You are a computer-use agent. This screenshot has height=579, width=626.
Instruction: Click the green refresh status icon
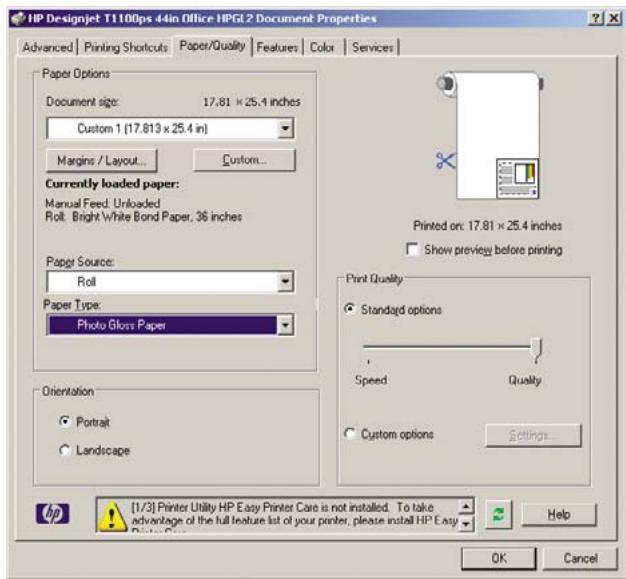[499, 514]
